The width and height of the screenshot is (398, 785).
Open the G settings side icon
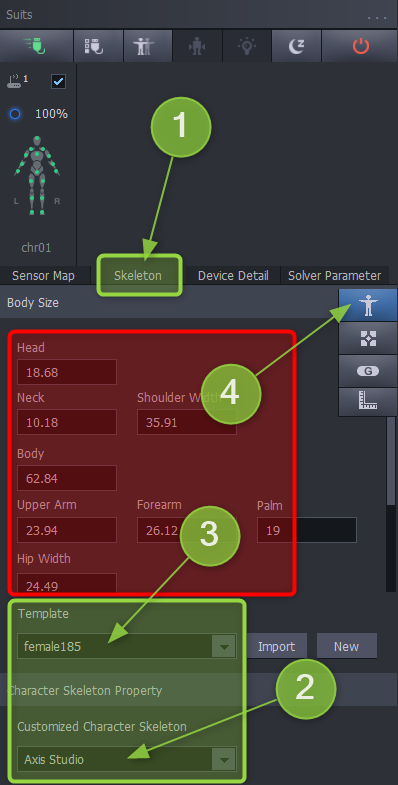click(x=368, y=371)
